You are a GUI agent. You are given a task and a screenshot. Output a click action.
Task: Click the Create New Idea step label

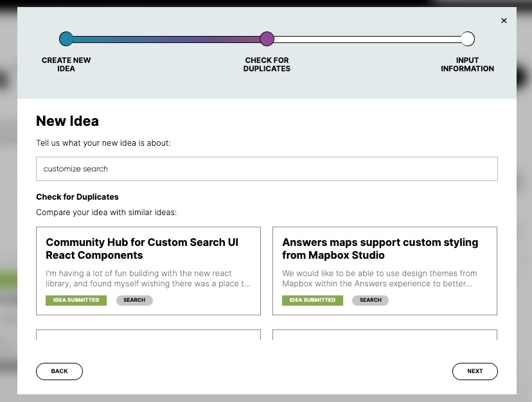coord(66,64)
